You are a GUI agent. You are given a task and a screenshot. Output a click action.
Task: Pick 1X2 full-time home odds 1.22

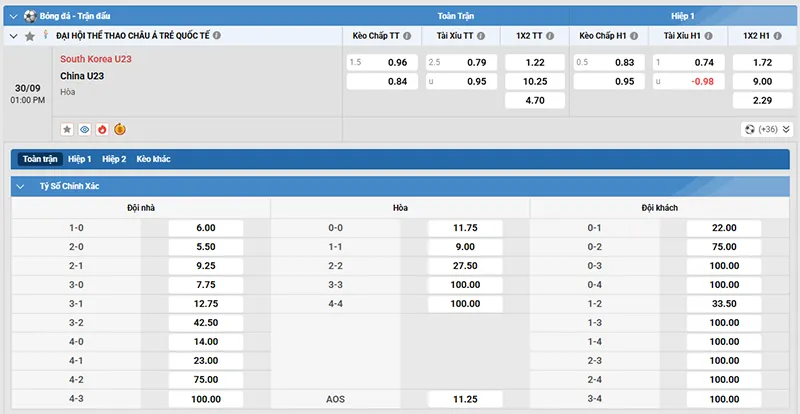click(535, 63)
